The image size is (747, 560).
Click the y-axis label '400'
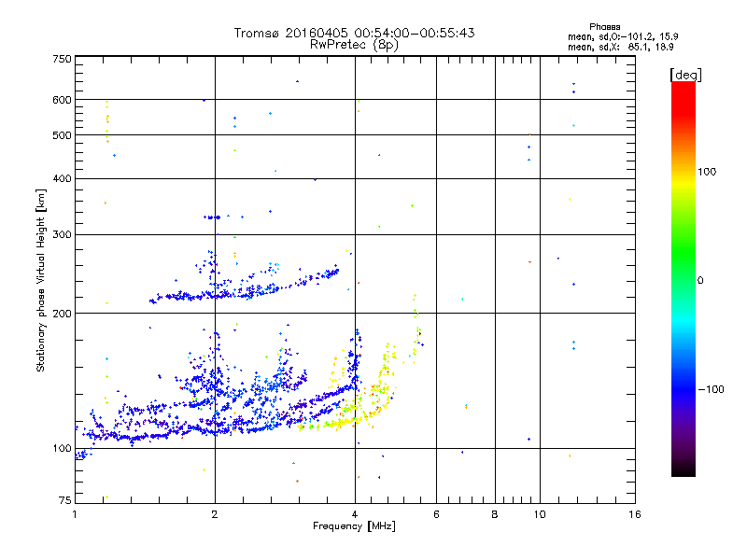62,179
